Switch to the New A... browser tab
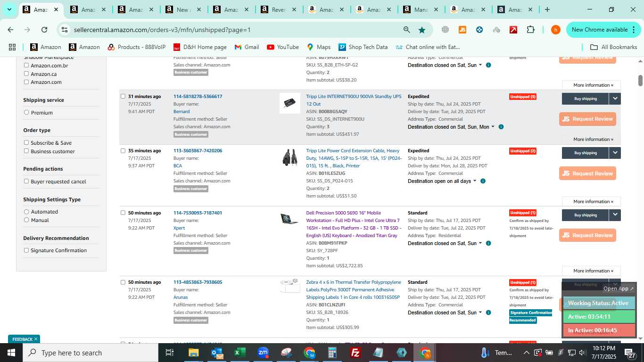The height and width of the screenshot is (362, 644). click(x=183, y=9)
